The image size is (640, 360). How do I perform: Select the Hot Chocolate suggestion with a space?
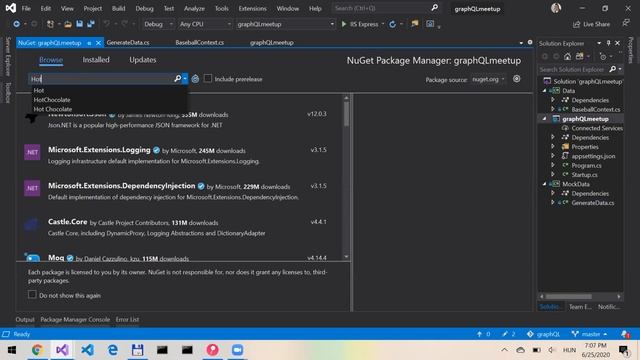(x=53, y=109)
